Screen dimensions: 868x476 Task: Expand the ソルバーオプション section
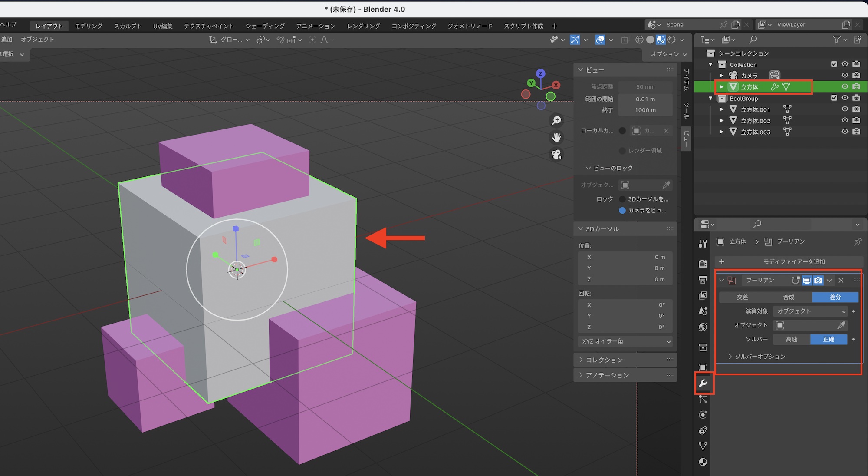pyautogui.click(x=759, y=357)
